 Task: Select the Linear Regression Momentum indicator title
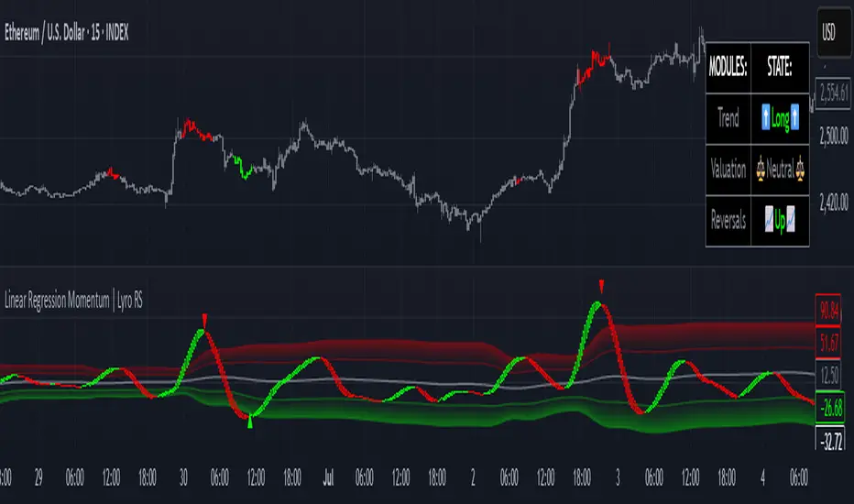(73, 301)
